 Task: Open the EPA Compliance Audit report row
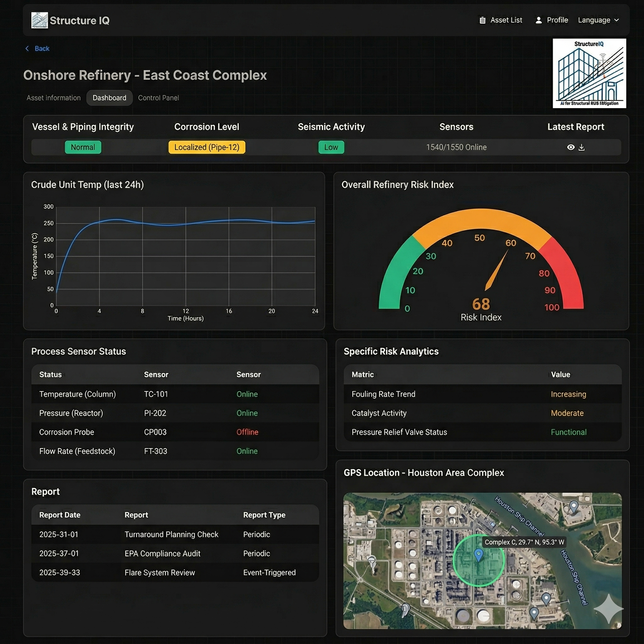tap(162, 554)
